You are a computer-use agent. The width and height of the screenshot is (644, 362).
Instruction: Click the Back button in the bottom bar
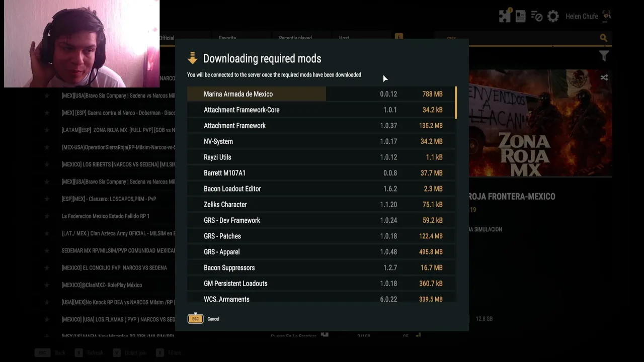(51, 353)
